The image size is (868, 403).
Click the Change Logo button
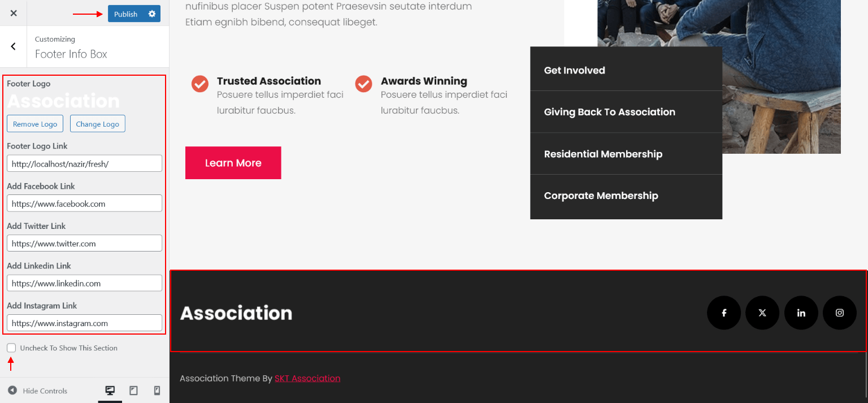click(98, 124)
